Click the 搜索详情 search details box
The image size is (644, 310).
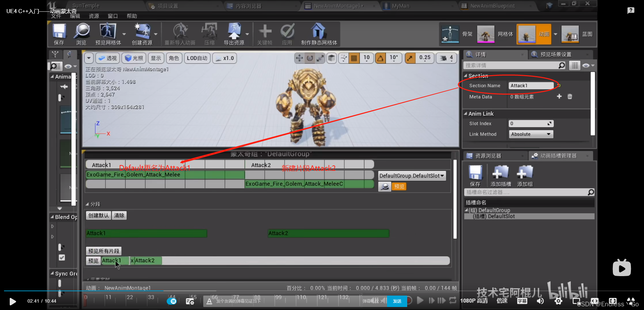(x=515, y=65)
